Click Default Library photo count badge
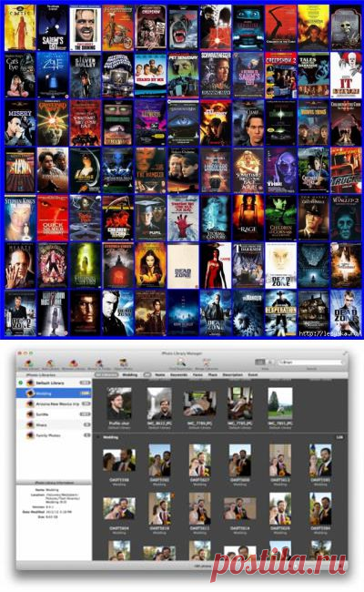Viewport: 364px width, 592px height. click(x=86, y=383)
